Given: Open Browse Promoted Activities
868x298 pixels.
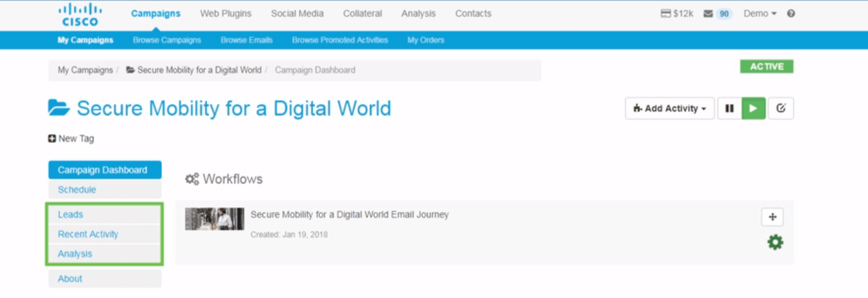Looking at the screenshot, I should coord(340,40).
